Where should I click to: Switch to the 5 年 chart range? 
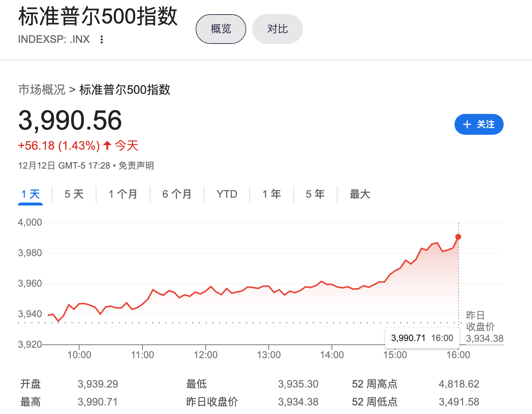tap(315, 194)
